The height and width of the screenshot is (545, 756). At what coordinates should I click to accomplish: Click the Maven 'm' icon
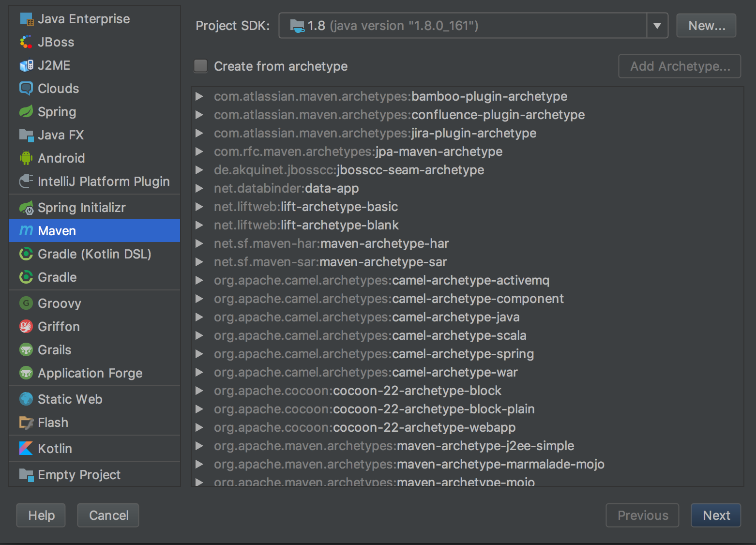(26, 231)
